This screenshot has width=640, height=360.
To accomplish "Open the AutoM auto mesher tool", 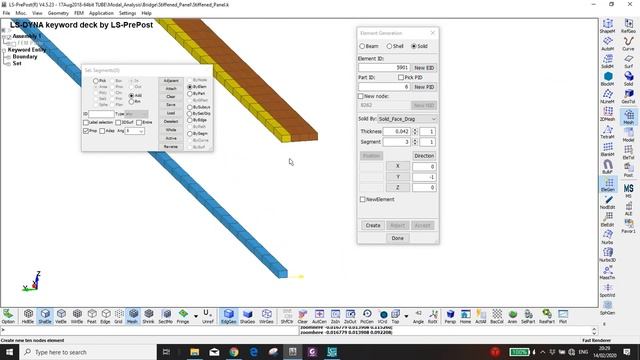I will pyautogui.click(x=607, y=44).
